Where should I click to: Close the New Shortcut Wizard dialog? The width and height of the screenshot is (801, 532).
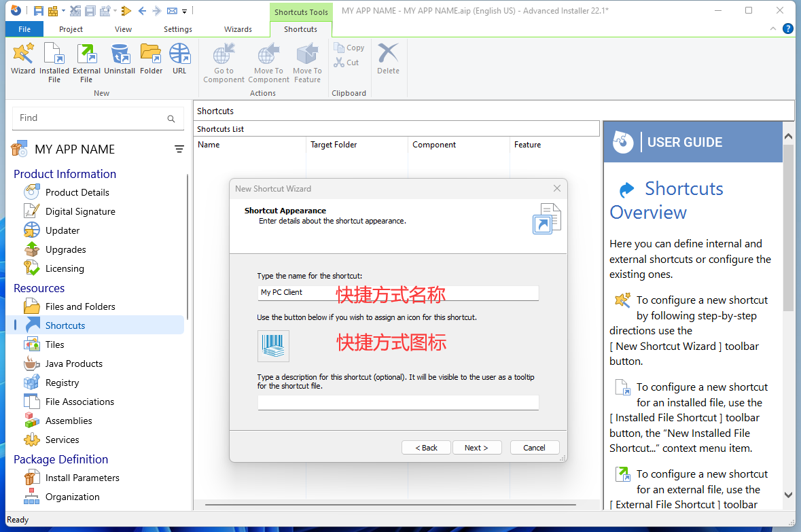[x=557, y=189]
